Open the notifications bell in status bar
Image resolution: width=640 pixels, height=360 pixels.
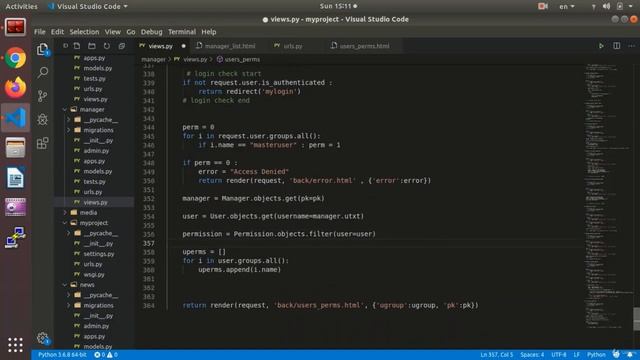(630, 354)
